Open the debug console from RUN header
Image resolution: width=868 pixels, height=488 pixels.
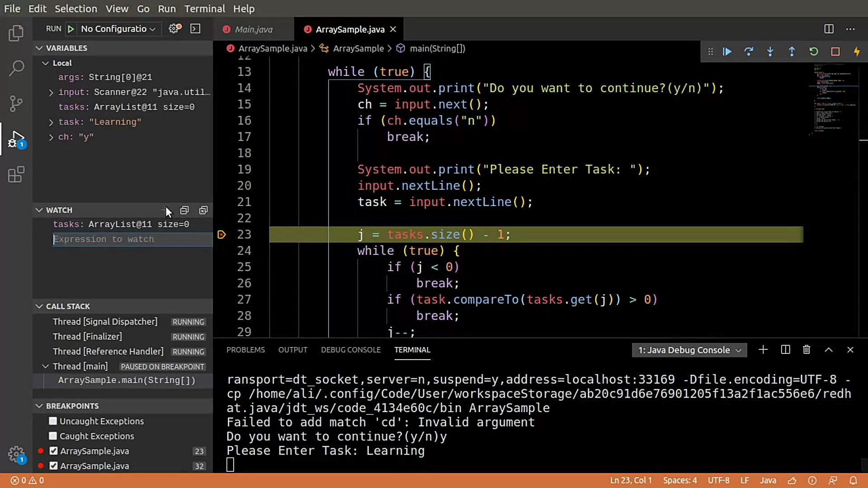195,29
